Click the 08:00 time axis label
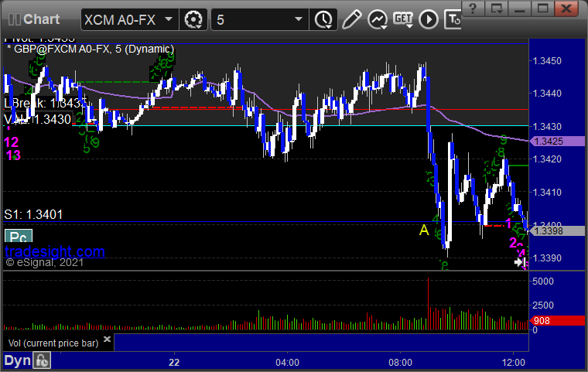588x372 pixels. [x=400, y=362]
